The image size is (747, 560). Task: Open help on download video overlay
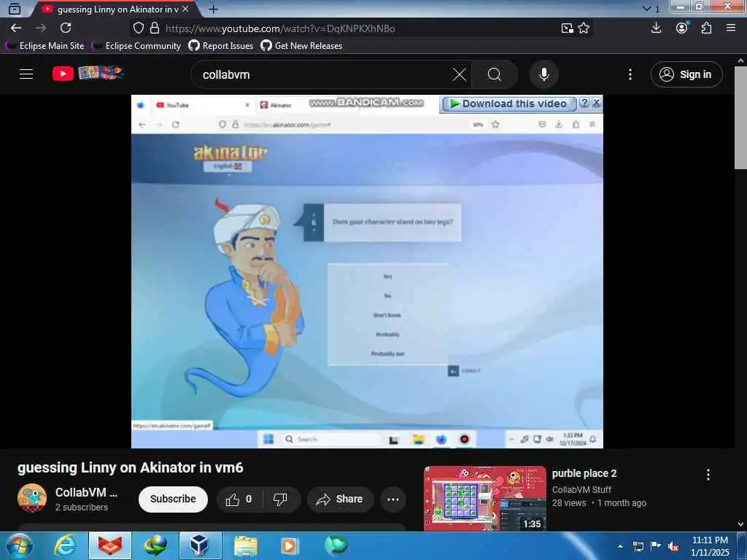coord(584,103)
